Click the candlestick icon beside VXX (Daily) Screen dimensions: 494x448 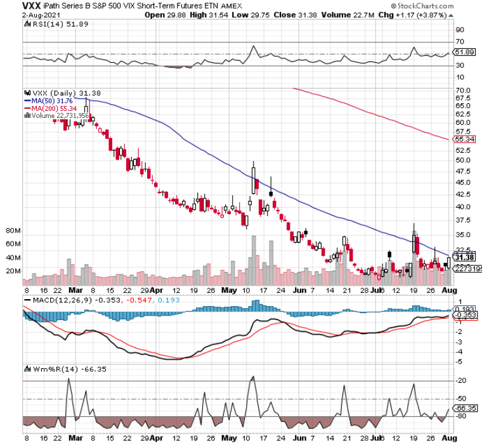click(27, 93)
